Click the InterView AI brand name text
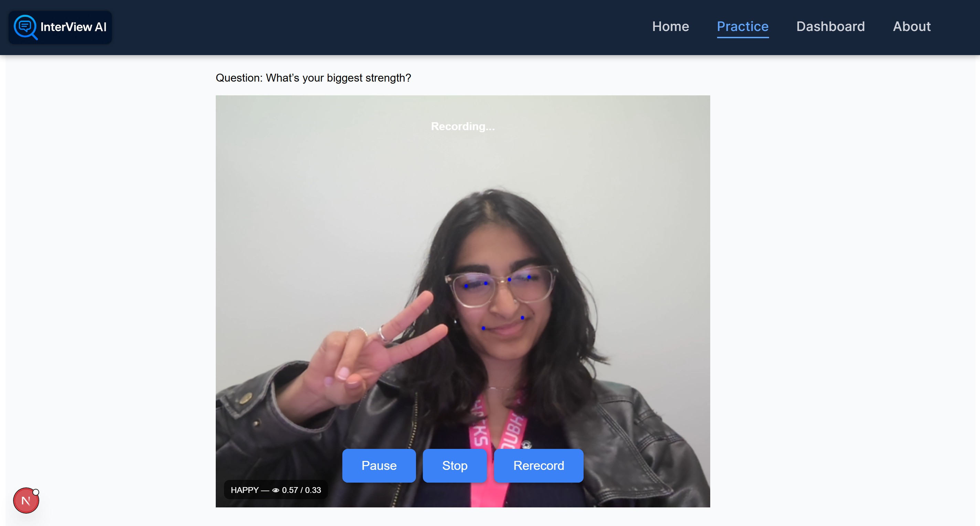This screenshot has height=526, width=980. click(x=73, y=27)
